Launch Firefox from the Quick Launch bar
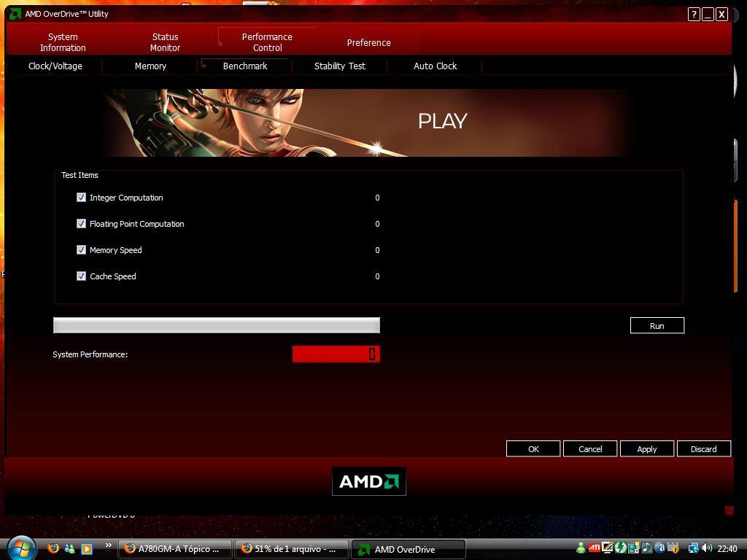 pyautogui.click(x=53, y=548)
